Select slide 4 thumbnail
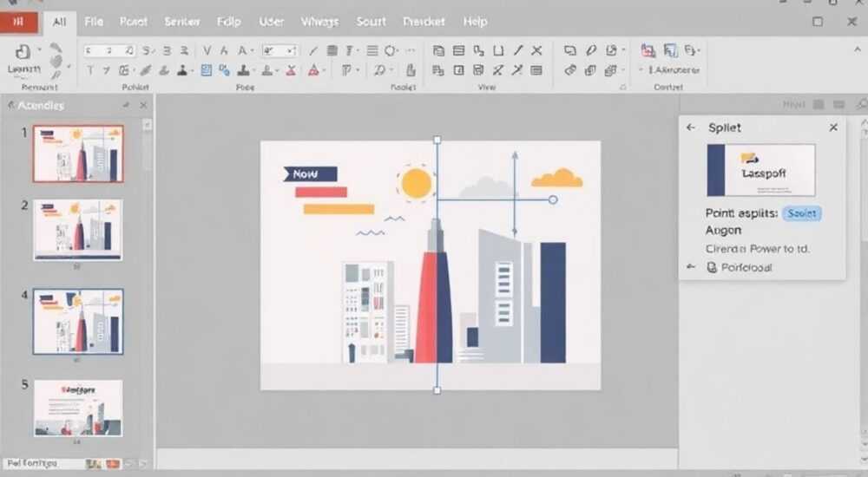This screenshot has width=868, height=477. (78, 321)
